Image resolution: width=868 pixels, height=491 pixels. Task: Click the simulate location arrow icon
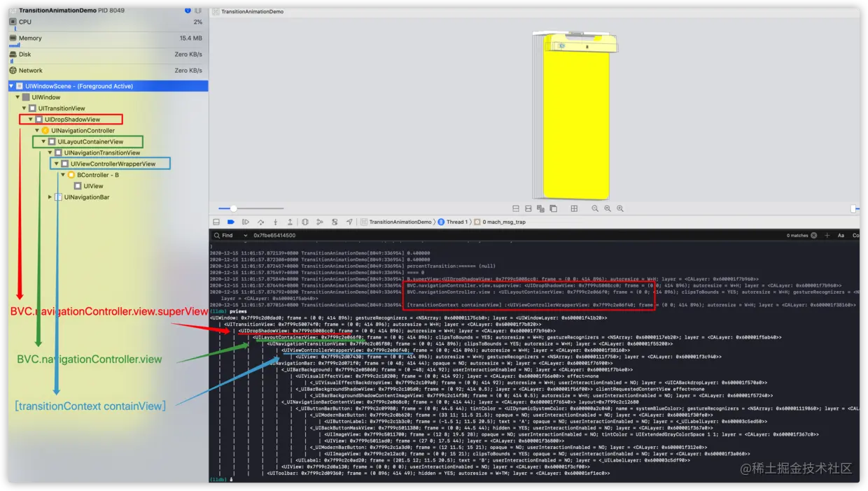[349, 222]
